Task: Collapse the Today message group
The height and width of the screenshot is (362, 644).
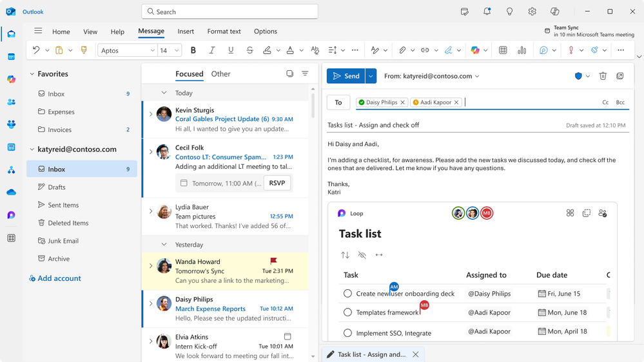Action: [164, 93]
